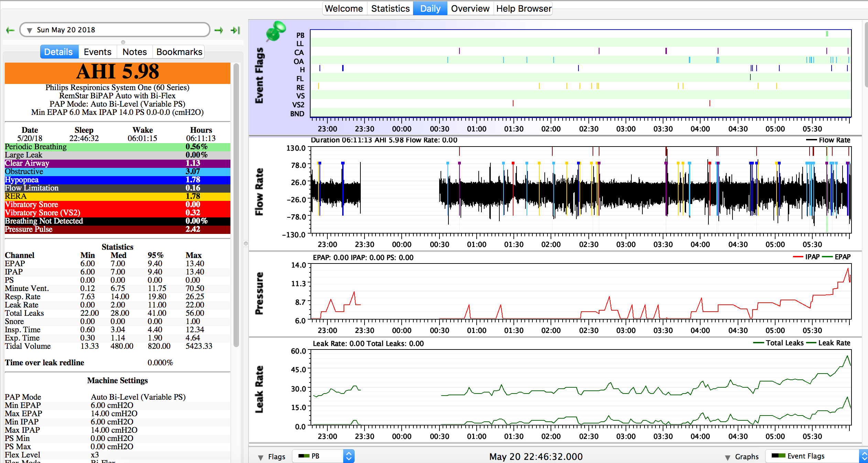Click the EPAP legend entry in Pressure graph
The image size is (868, 463).
point(836,257)
